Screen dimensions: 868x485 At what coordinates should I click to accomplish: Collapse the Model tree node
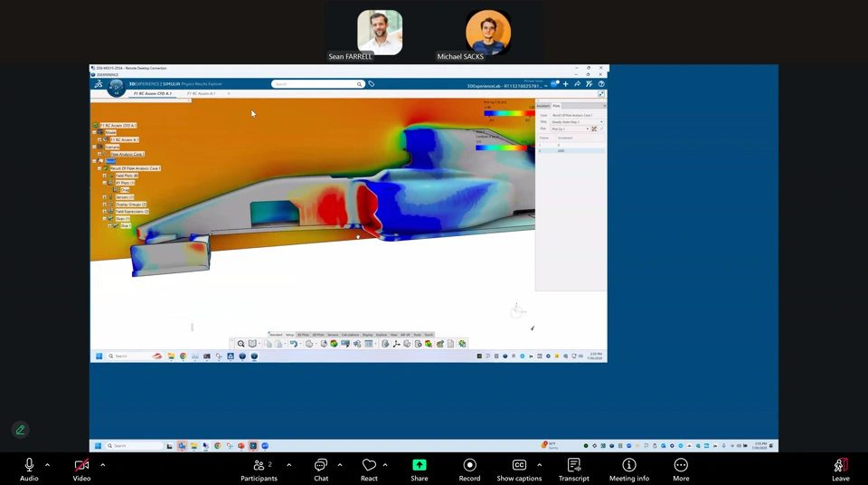click(x=95, y=132)
